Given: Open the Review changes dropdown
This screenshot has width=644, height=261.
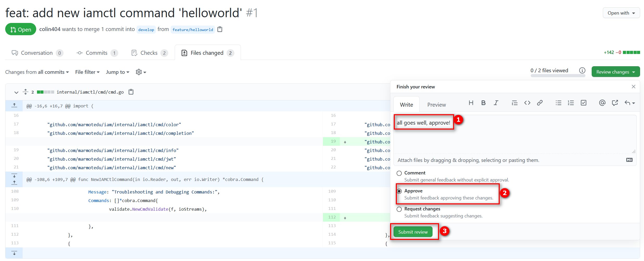Looking at the screenshot, I should coord(615,72).
